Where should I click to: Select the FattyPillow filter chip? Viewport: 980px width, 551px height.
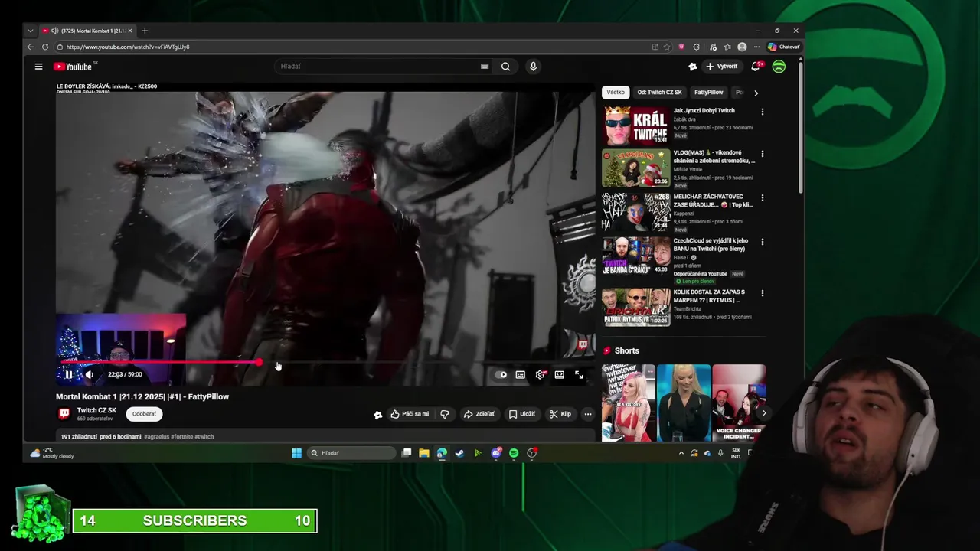point(708,93)
